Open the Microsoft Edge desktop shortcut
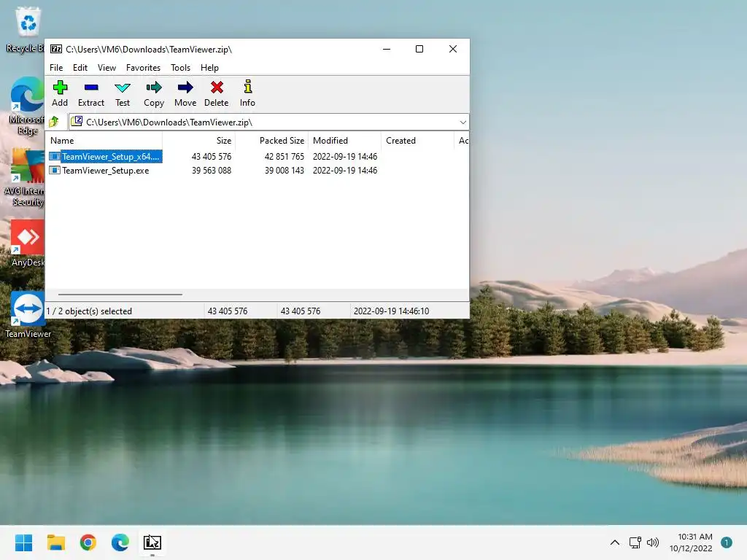Image resolution: width=747 pixels, height=560 pixels. pos(27,106)
